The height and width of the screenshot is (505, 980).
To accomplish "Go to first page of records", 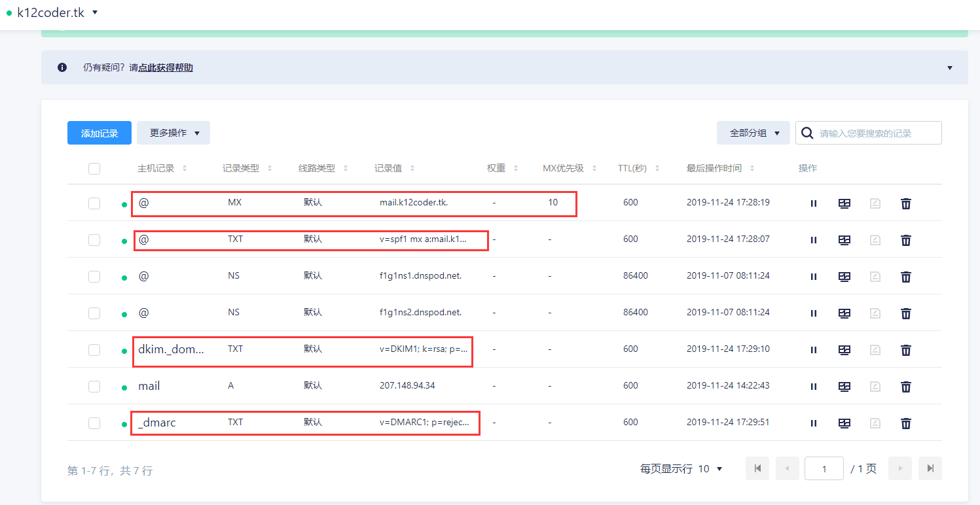I will tap(757, 468).
